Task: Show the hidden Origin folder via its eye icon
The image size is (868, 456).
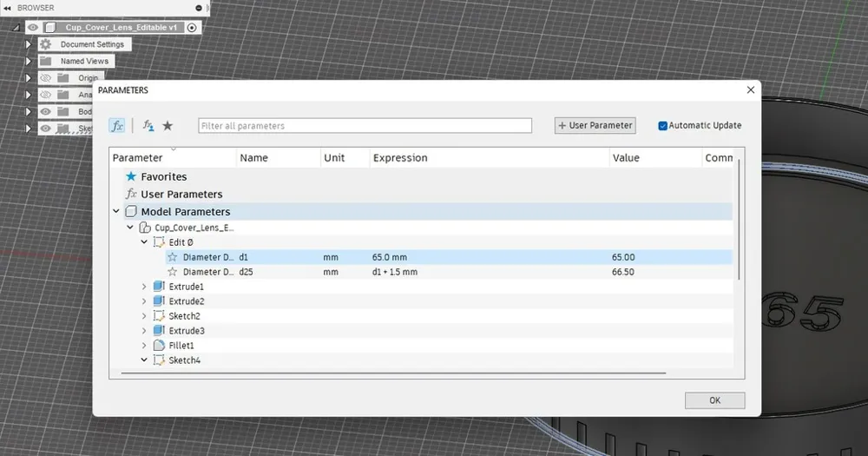Action: 46,78
